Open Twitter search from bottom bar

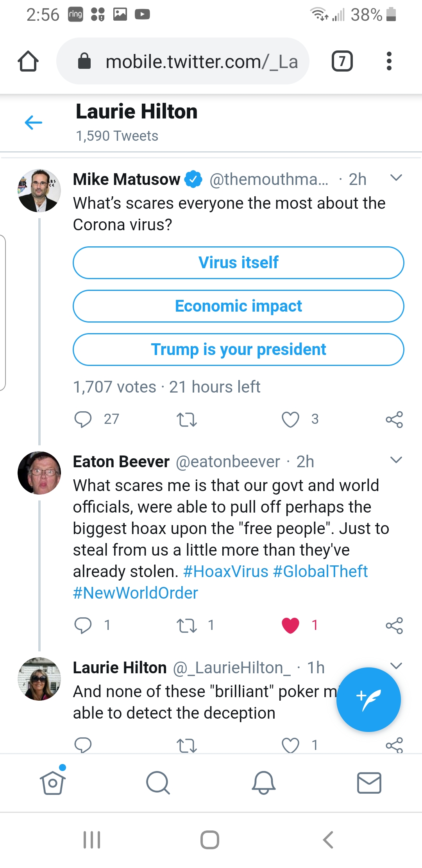click(158, 783)
